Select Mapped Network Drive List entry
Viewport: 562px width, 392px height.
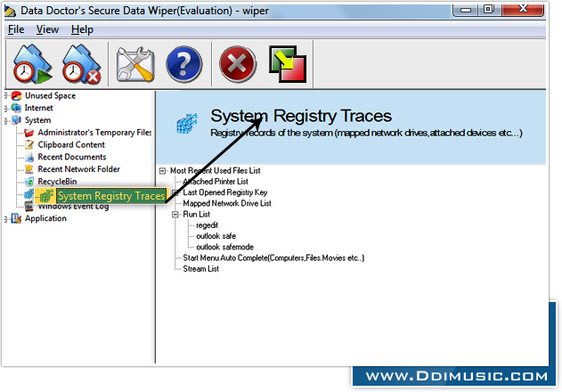(227, 203)
